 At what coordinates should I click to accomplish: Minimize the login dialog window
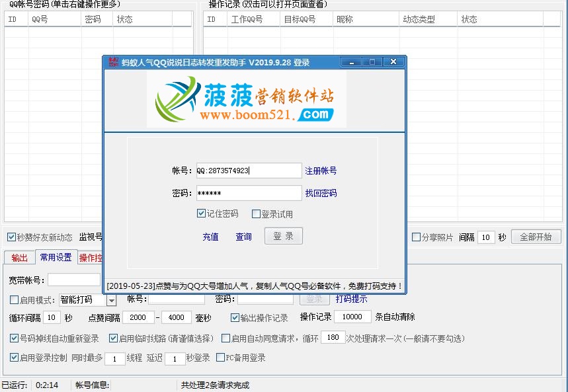[x=351, y=62]
